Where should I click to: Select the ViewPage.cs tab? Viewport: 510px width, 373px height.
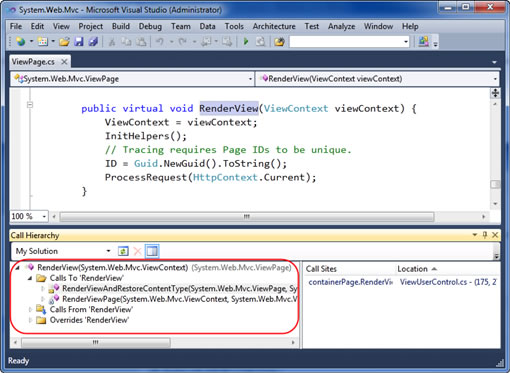click(33, 62)
